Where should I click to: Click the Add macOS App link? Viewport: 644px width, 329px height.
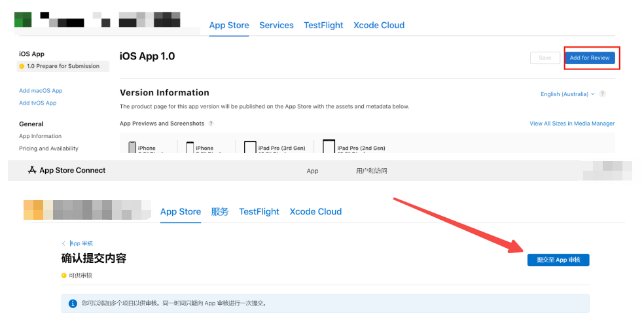click(41, 91)
